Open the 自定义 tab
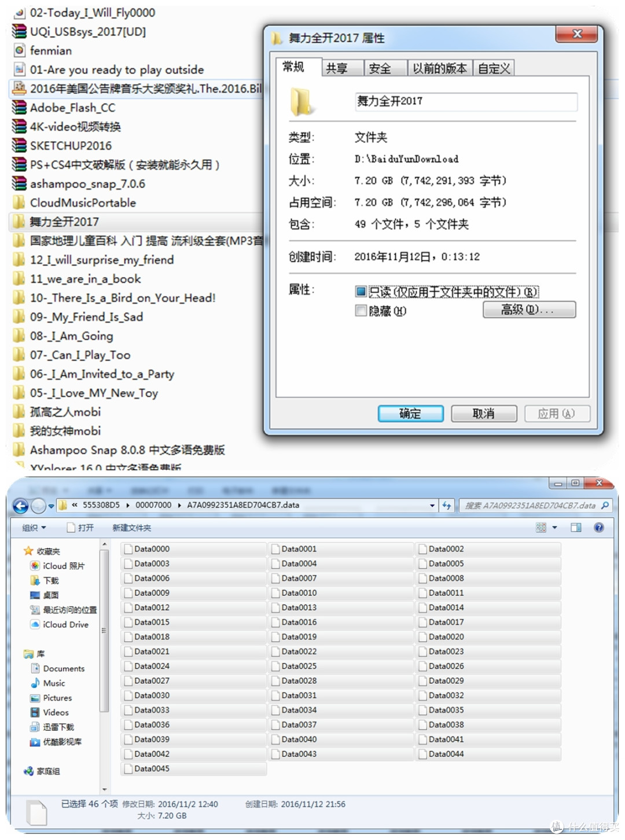This screenshot has height=840, width=625. (494, 68)
